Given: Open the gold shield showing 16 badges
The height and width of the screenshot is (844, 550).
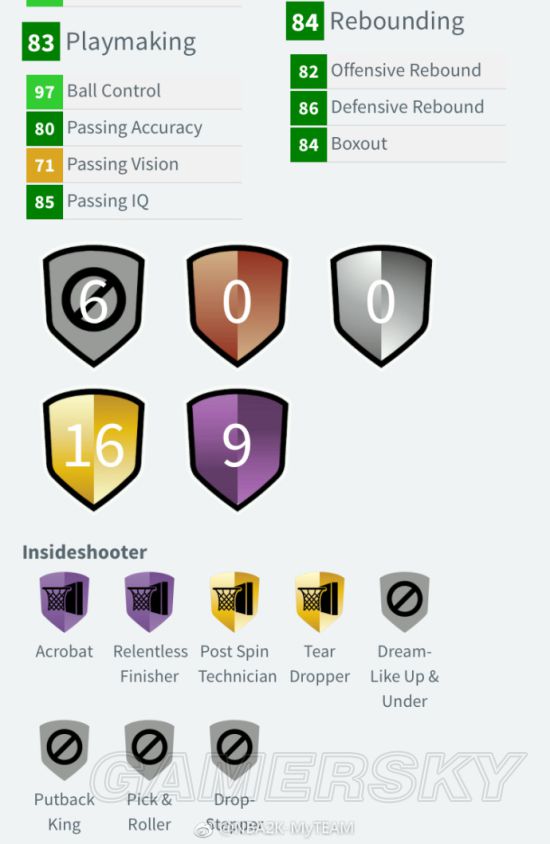Looking at the screenshot, I should tap(94, 449).
